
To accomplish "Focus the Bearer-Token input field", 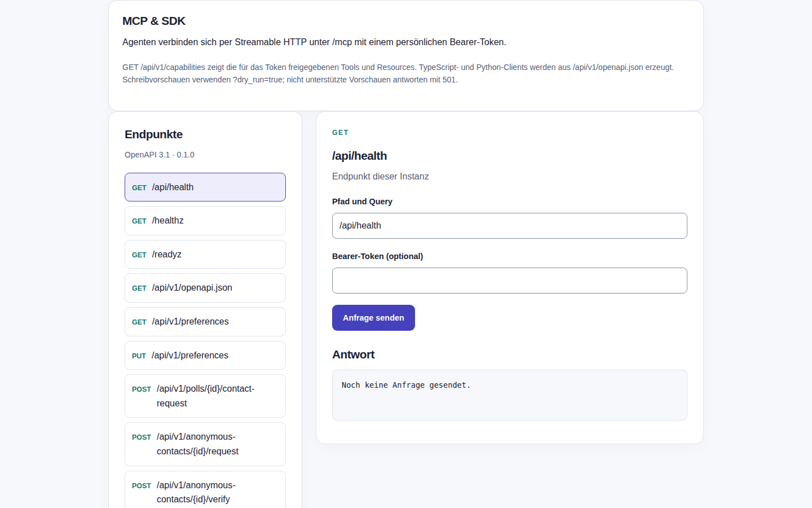I will (x=510, y=281).
